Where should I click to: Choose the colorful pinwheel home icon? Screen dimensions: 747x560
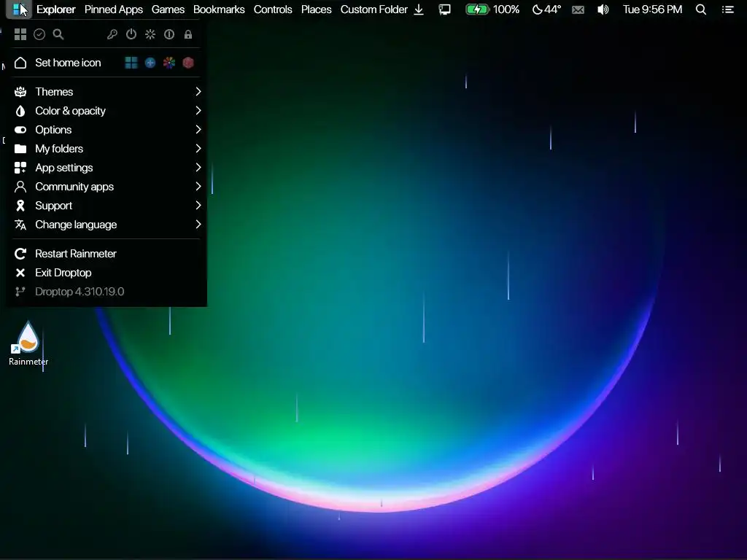tap(169, 63)
